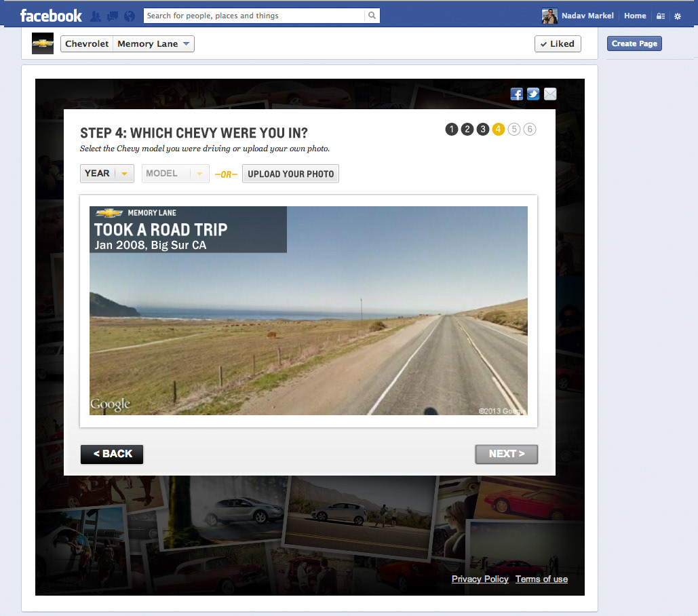This screenshot has width=698, height=616.
Task: Open Nadav Markel's profile link
Action: tap(587, 16)
